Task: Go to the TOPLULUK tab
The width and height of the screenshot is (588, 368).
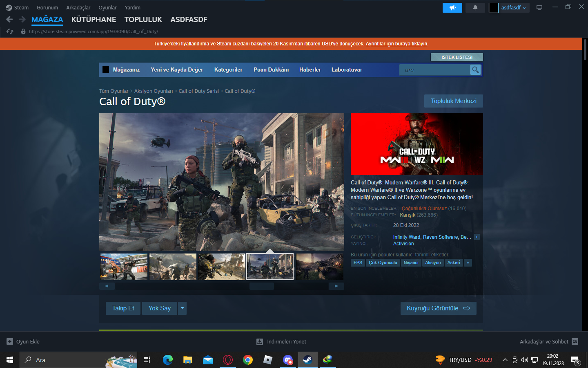Action: point(143,20)
